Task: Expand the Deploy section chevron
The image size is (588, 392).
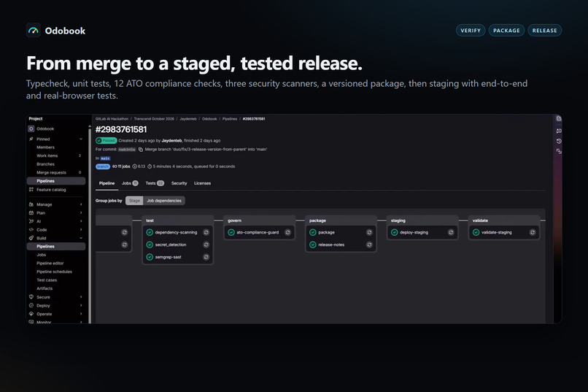Action: tap(81, 305)
